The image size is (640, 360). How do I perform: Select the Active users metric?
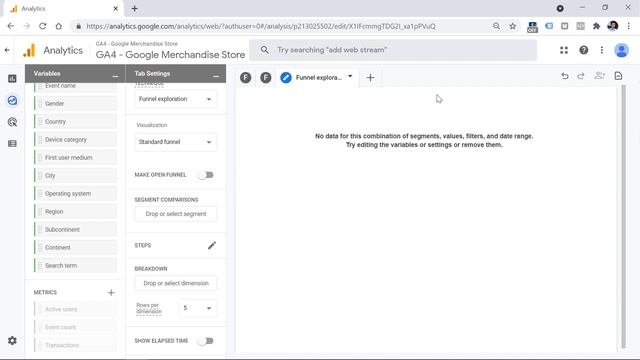point(76,309)
